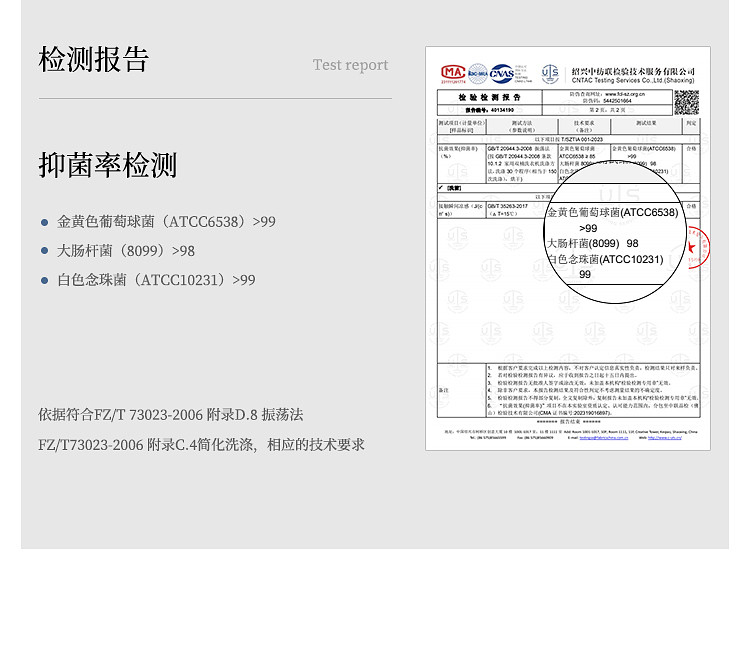Click the 'Test report' subtitle text
This screenshot has height=649, width=750.
[350, 65]
